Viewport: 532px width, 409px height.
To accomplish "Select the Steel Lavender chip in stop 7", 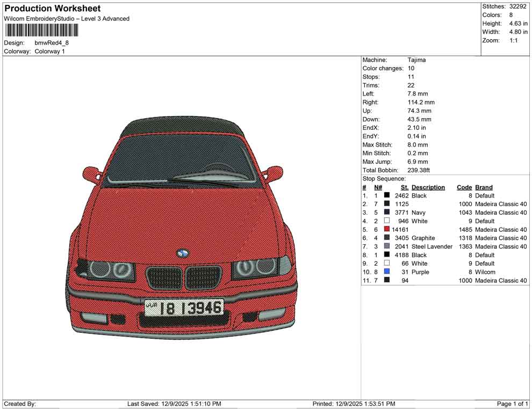I will 386,246.
